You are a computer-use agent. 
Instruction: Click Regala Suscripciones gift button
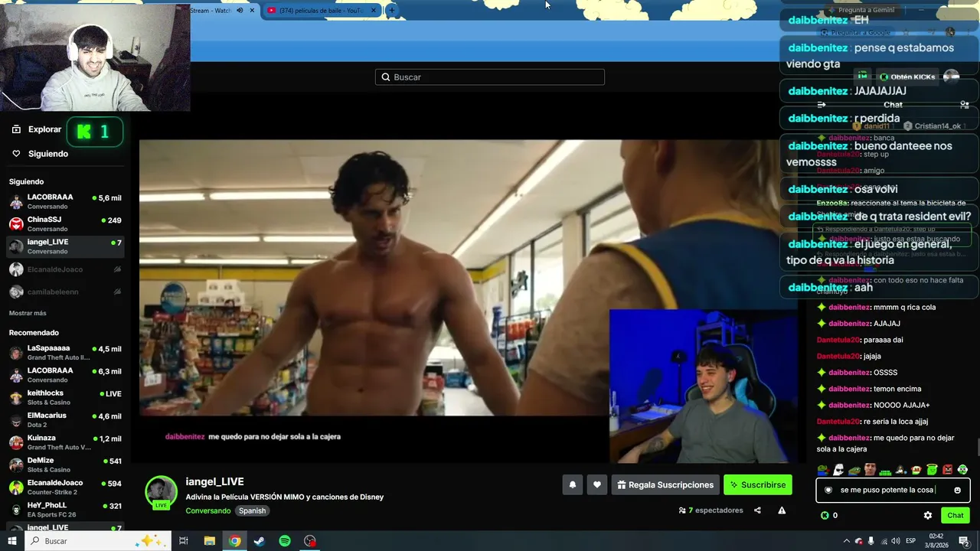point(665,485)
